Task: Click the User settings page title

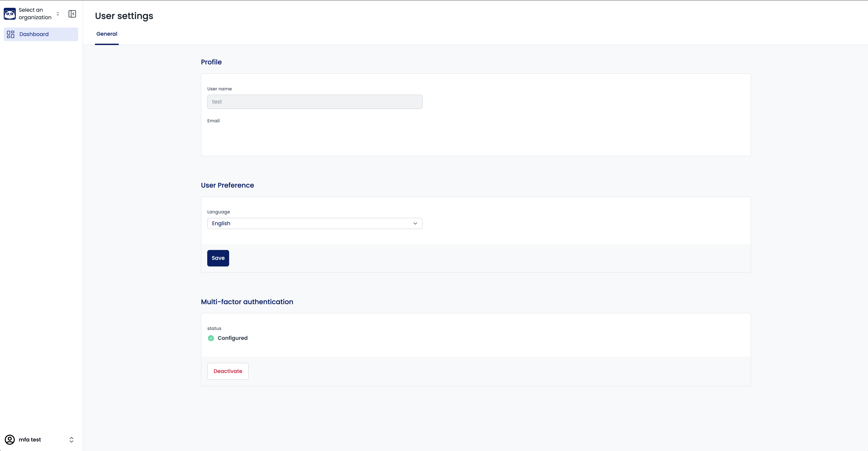Action: [124, 16]
